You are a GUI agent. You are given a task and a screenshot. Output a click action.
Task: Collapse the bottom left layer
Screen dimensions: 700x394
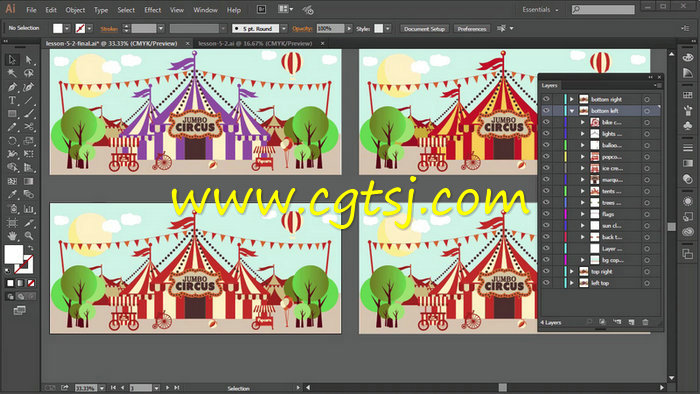(571, 111)
